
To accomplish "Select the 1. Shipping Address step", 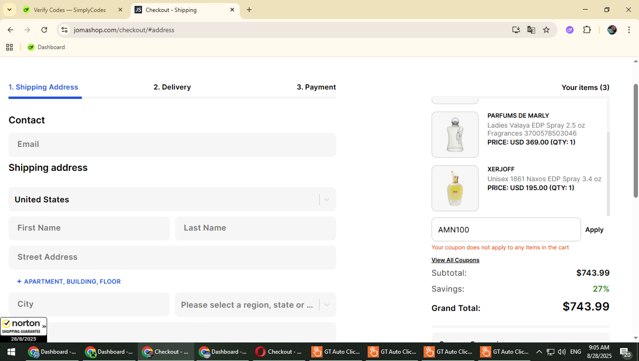I will click(x=43, y=87).
